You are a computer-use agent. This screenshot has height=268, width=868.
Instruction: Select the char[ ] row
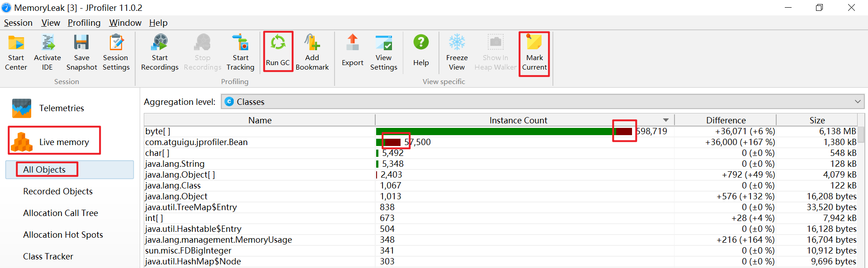(500, 153)
